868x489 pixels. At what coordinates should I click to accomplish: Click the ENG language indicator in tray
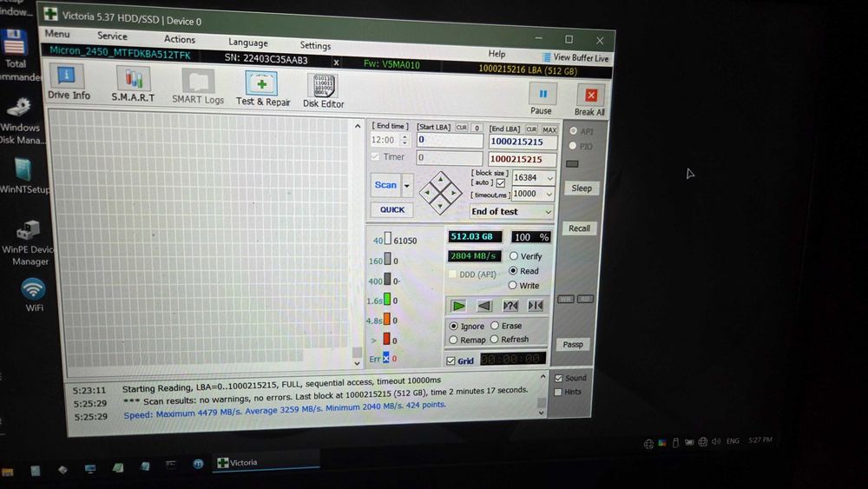[733, 441]
